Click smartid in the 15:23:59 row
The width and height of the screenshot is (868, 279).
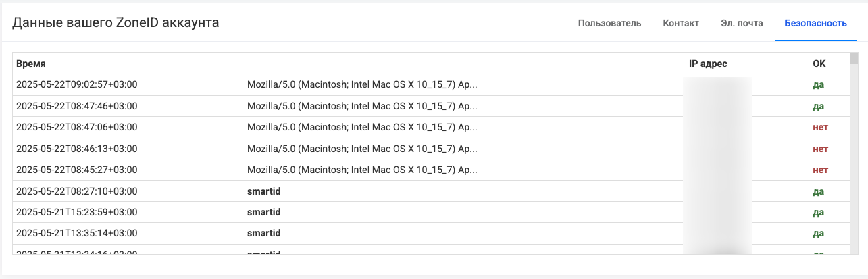264,212
